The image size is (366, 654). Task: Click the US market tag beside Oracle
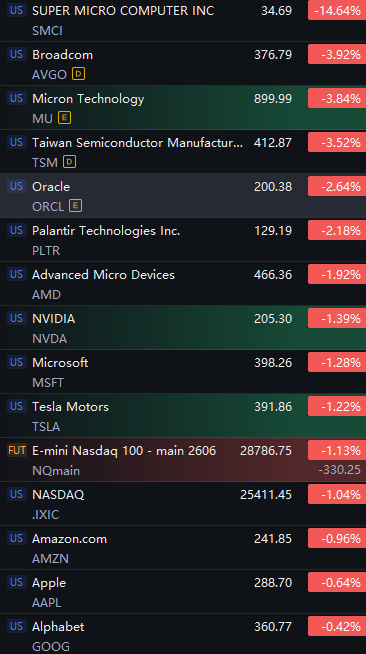[17, 186]
